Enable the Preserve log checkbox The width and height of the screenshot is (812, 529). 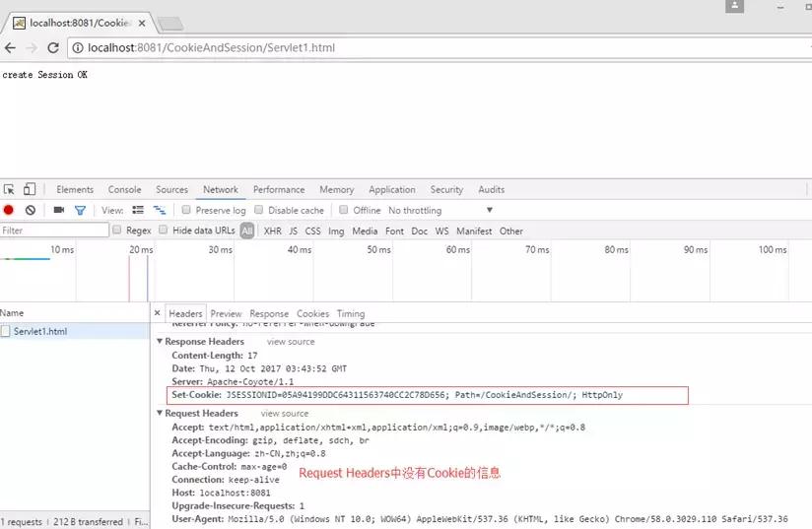[x=186, y=210]
